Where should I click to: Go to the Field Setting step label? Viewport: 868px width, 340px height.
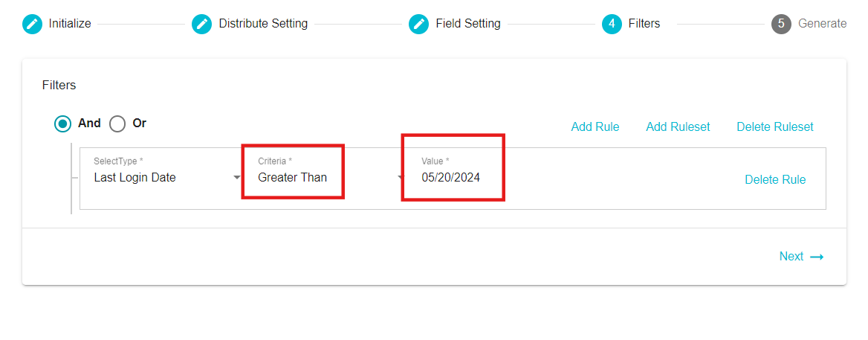467,24
